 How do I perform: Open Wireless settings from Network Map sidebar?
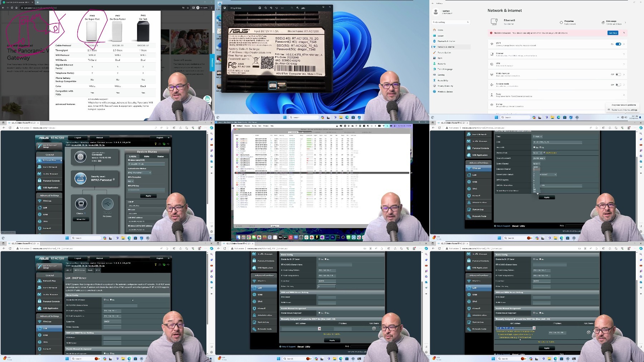pos(49,201)
